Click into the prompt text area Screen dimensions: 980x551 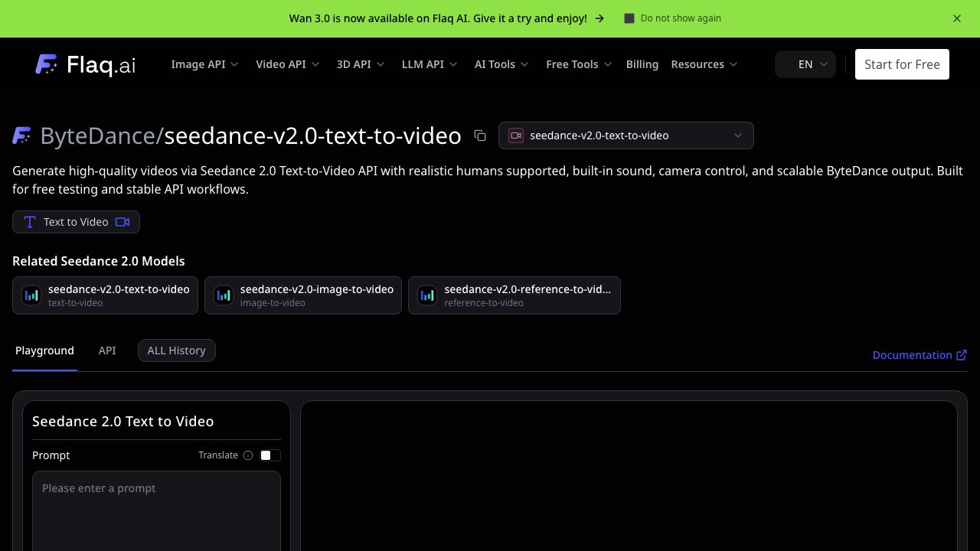tap(156, 511)
